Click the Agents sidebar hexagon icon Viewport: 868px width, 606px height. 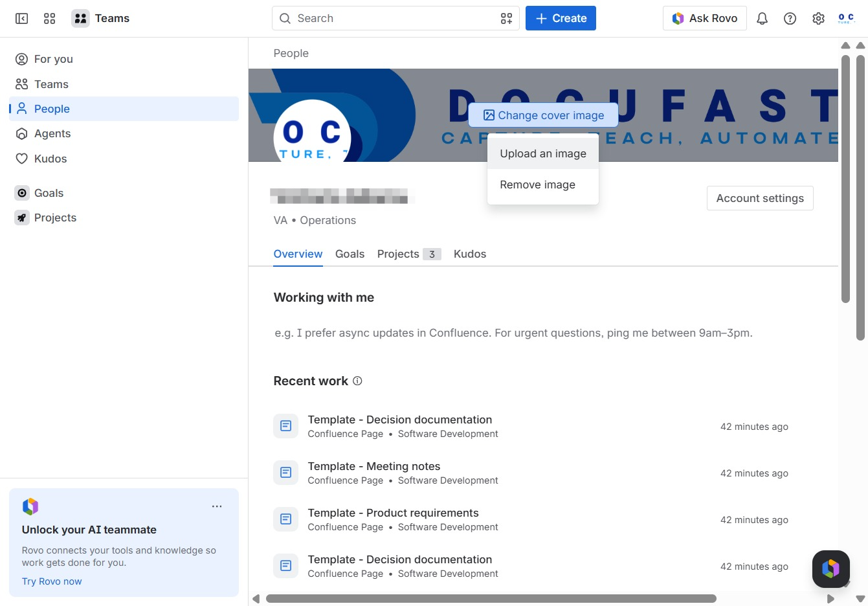click(x=22, y=133)
